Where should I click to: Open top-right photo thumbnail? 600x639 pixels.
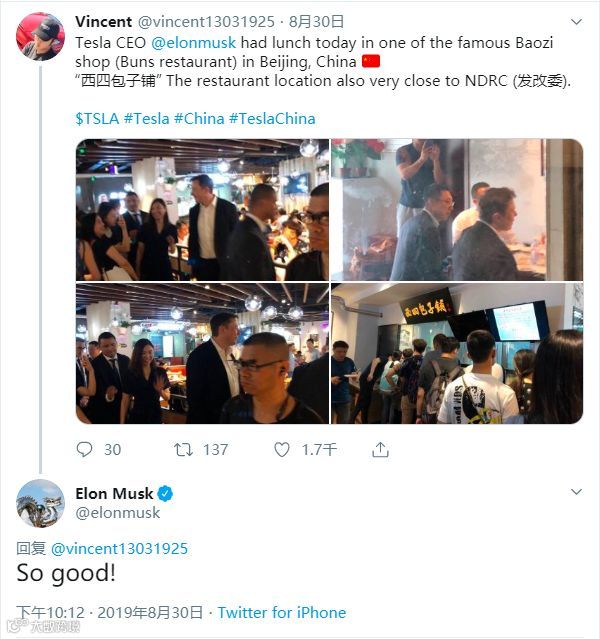click(x=457, y=209)
